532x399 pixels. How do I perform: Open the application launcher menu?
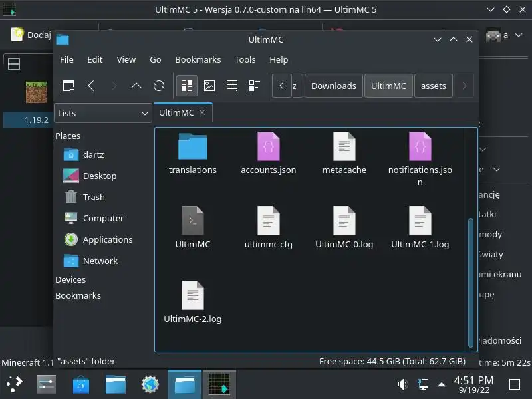coord(14,384)
